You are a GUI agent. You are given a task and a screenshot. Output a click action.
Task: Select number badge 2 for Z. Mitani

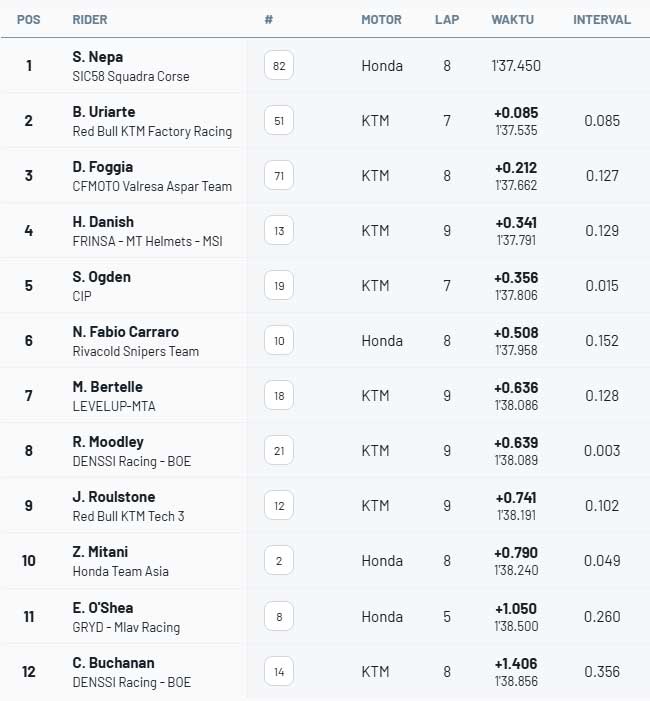[279, 560]
